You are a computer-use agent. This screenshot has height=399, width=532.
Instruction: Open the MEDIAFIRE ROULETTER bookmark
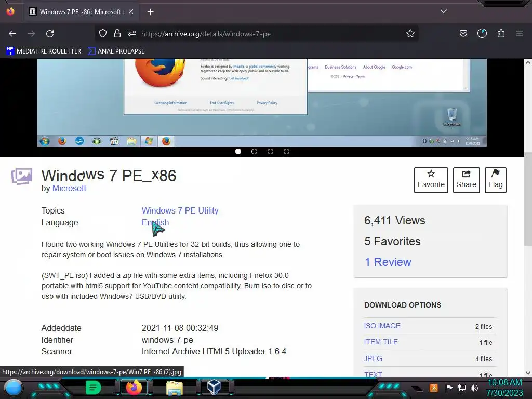pos(44,51)
